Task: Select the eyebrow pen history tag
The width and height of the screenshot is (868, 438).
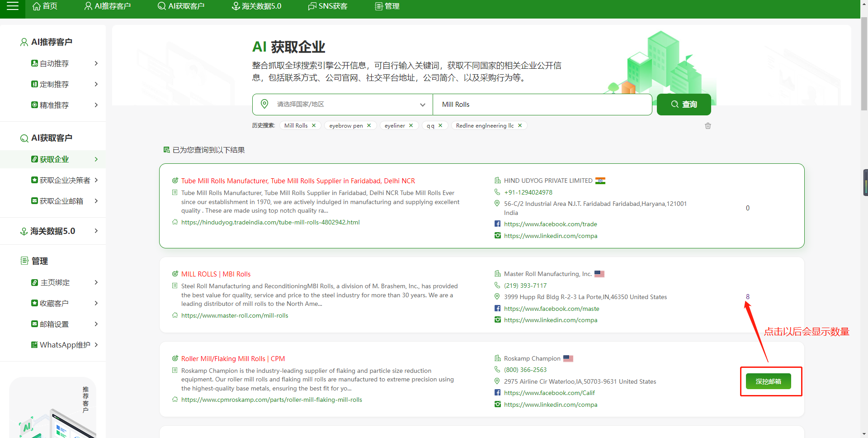Action: pyautogui.click(x=346, y=125)
